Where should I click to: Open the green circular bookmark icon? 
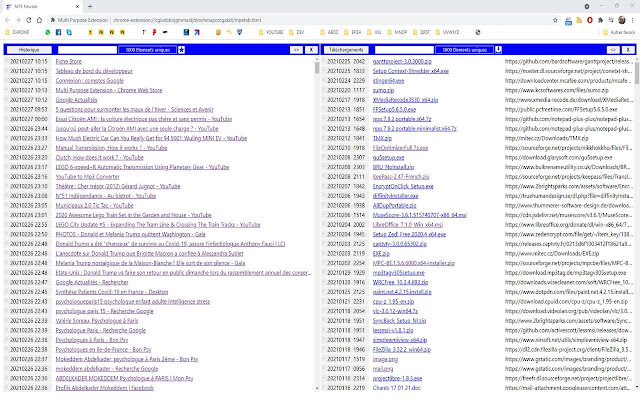[48, 32]
